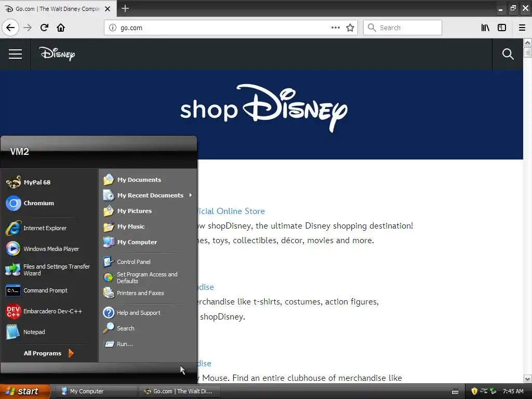Screen dimensions: 532x399
Task: Open a new tab with plus button
Action: 125,8
